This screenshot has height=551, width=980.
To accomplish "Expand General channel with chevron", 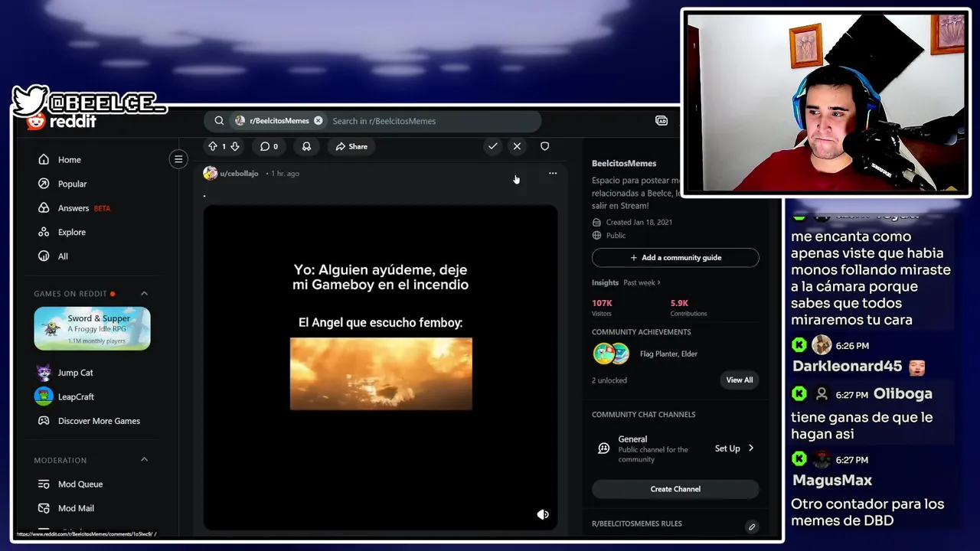I will (x=751, y=448).
